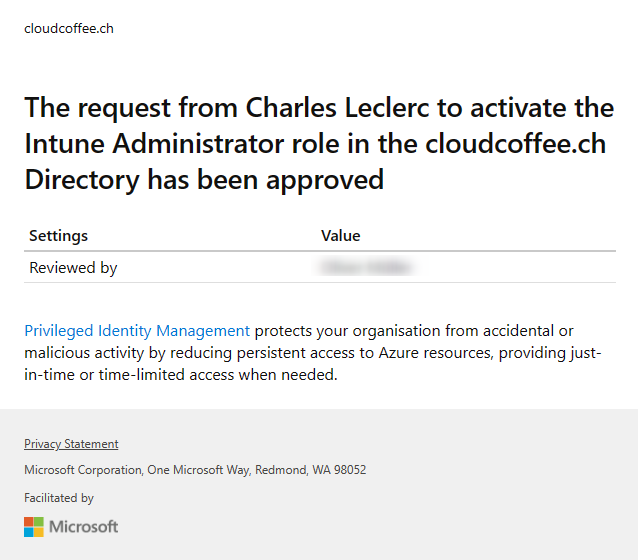Click the Microsoft Corporation address line
Screen dimensions: 638x560
(195, 470)
